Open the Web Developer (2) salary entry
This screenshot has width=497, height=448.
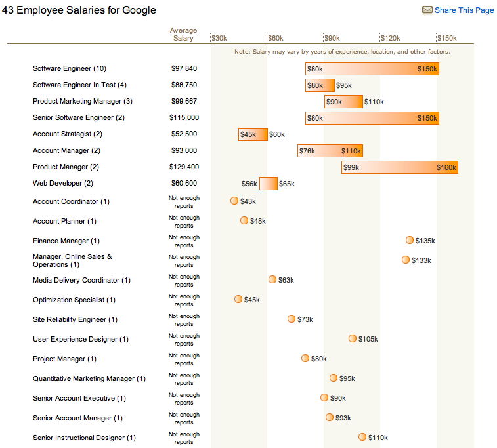point(63,183)
